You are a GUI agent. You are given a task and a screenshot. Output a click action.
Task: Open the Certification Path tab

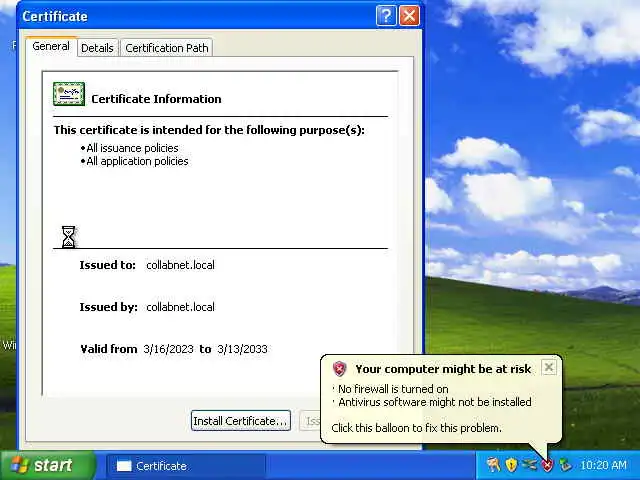click(x=167, y=48)
